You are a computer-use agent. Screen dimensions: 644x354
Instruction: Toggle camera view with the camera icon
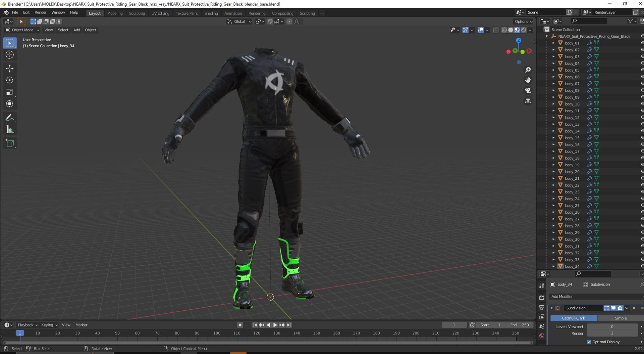click(528, 91)
